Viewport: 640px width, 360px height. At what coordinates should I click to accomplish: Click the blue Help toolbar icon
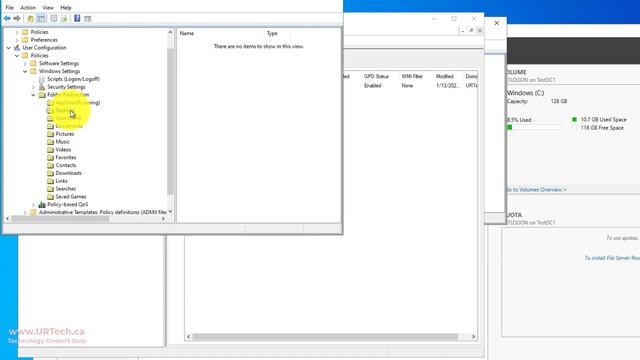point(77,18)
